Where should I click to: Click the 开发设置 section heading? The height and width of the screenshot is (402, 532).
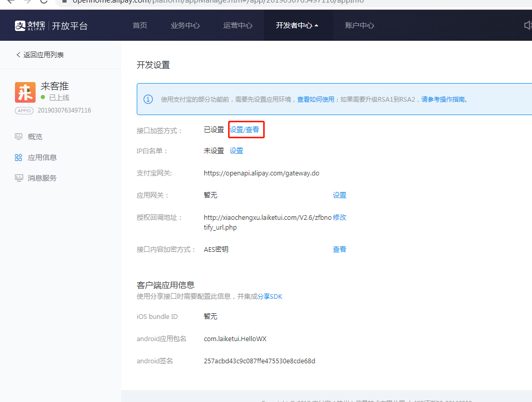pyautogui.click(x=153, y=65)
